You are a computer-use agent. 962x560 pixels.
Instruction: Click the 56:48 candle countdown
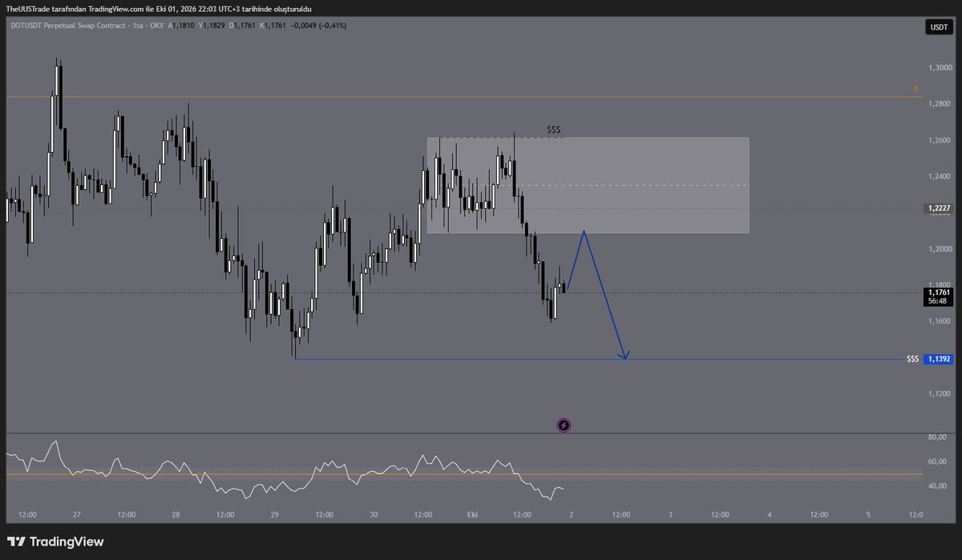(x=938, y=302)
